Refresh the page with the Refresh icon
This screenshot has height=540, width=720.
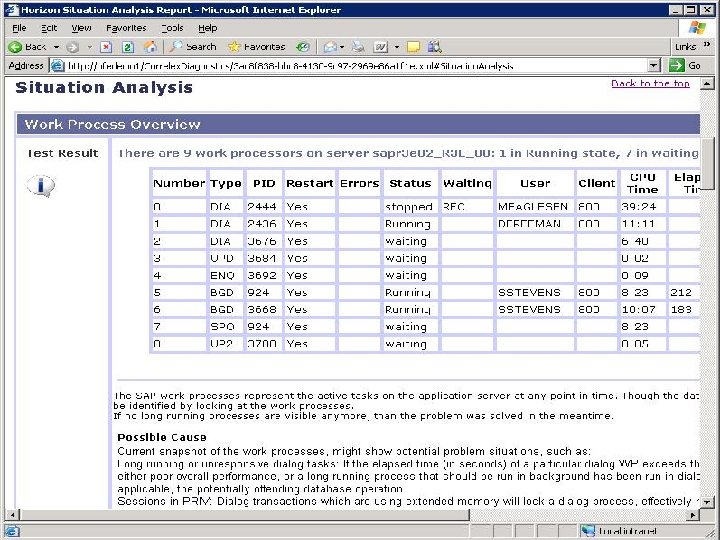point(130,47)
